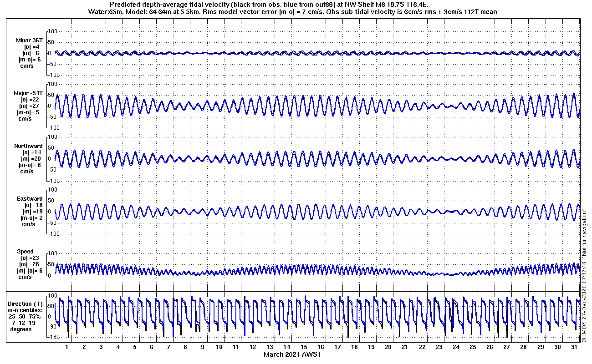Click day '8' on the date axis
The image size is (592, 364).
pos(185,347)
